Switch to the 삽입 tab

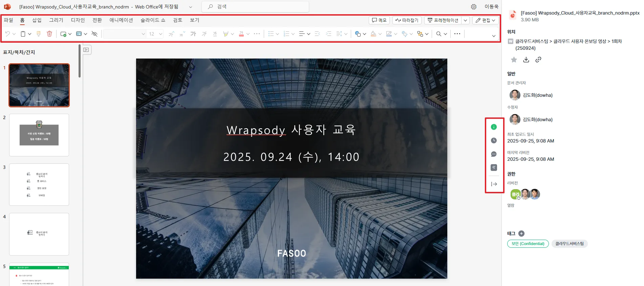click(37, 20)
